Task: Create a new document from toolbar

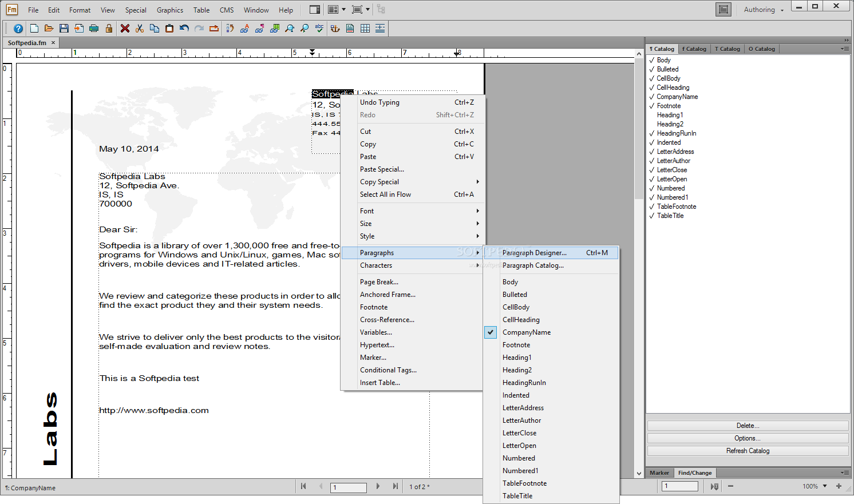Action: point(34,29)
